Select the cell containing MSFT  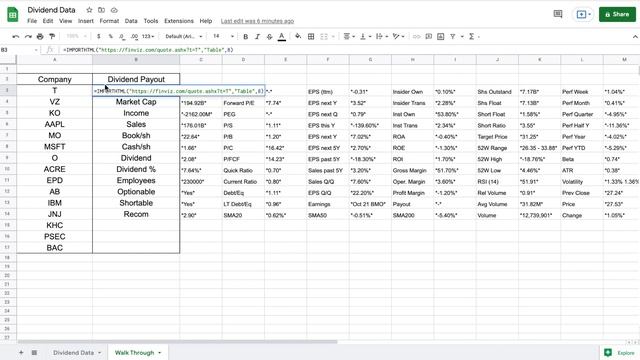click(54, 147)
